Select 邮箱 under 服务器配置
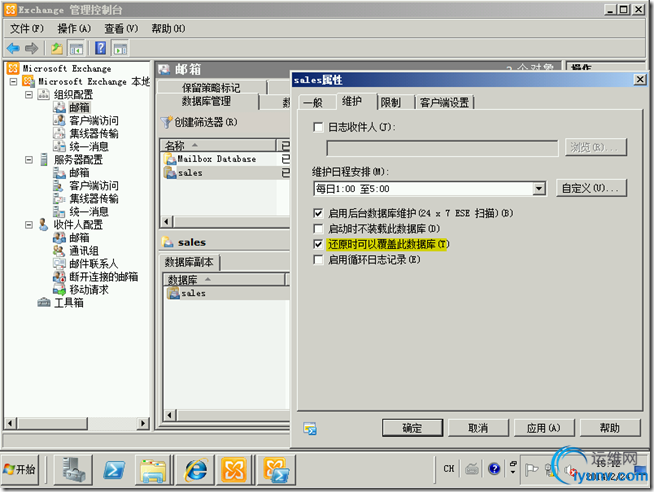 pyautogui.click(x=79, y=173)
